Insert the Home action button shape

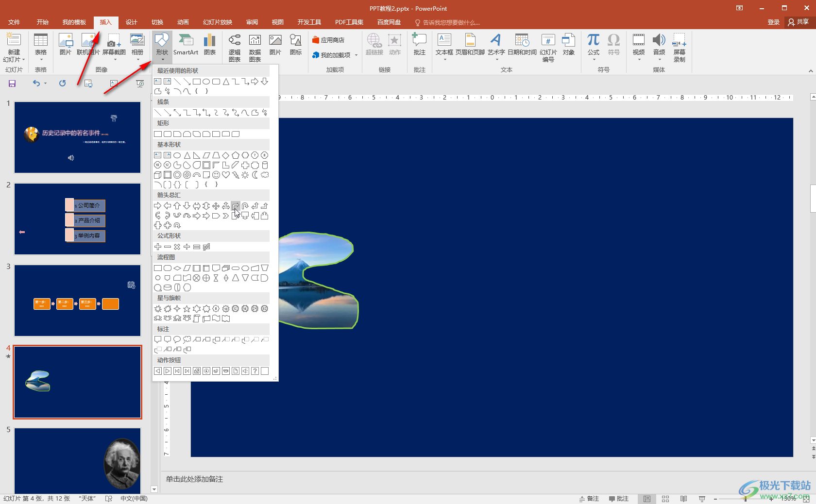(x=197, y=371)
